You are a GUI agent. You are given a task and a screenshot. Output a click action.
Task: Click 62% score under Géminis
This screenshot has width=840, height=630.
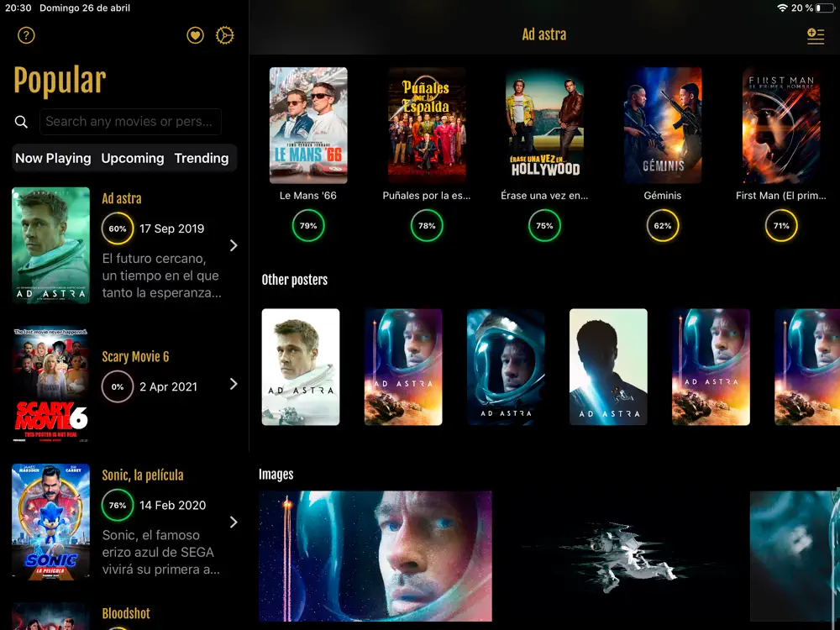(x=663, y=225)
